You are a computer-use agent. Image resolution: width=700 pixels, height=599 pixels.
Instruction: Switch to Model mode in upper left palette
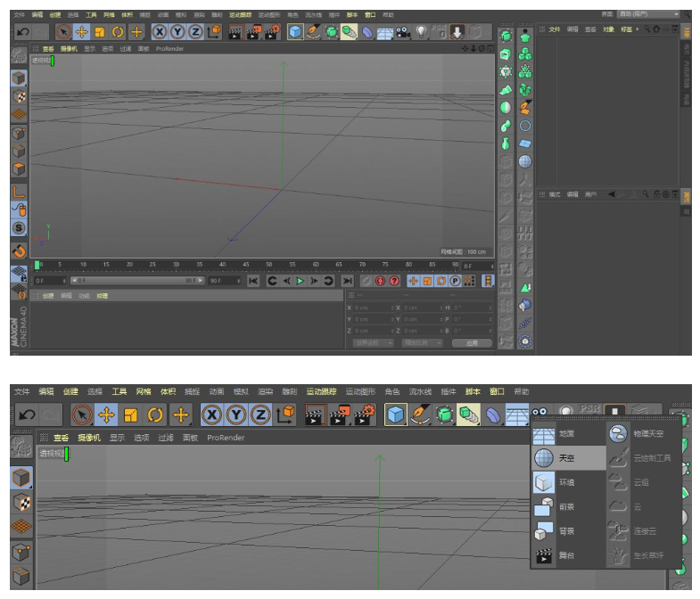click(19, 78)
